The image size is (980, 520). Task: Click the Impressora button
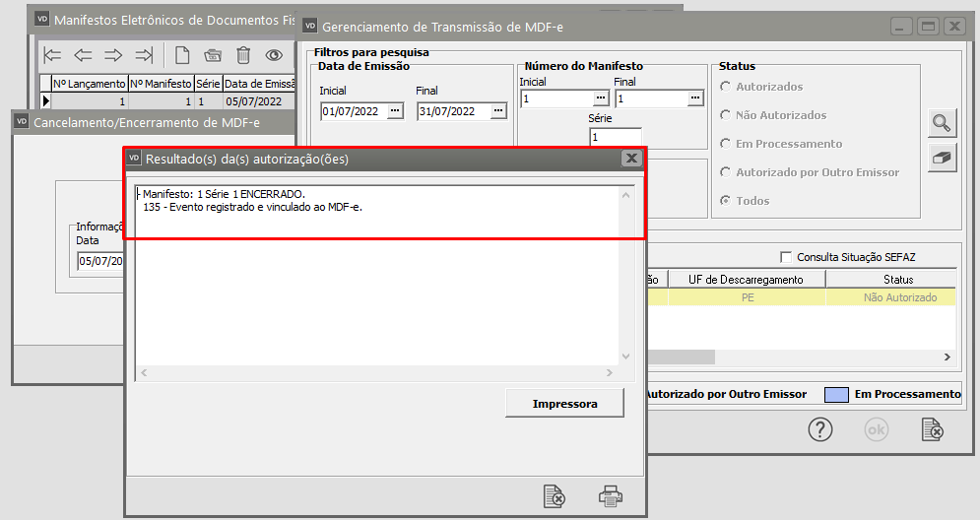click(564, 404)
